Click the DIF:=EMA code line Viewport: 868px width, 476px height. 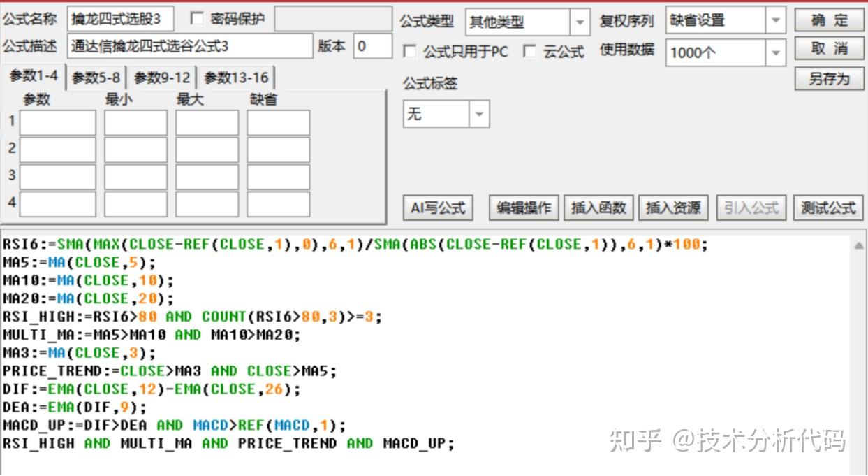[152, 389]
